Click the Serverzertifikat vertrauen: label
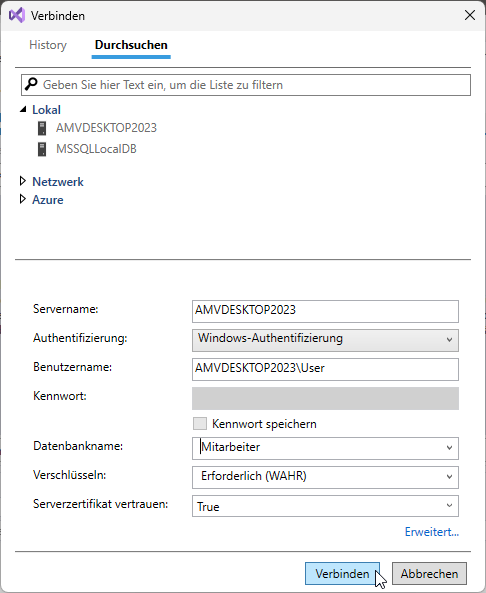The height and width of the screenshot is (593, 486). click(x=101, y=504)
